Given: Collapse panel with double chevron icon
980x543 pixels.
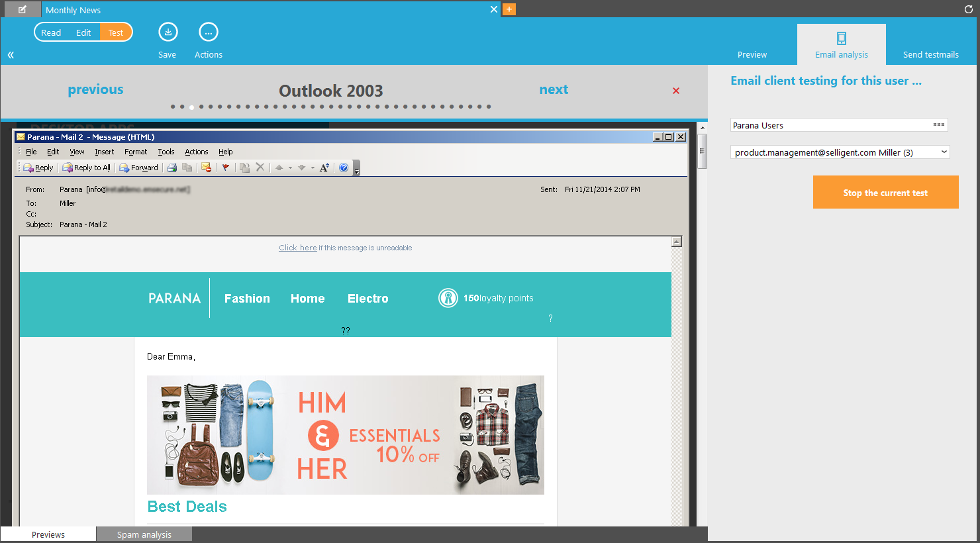Looking at the screenshot, I should coord(11,55).
